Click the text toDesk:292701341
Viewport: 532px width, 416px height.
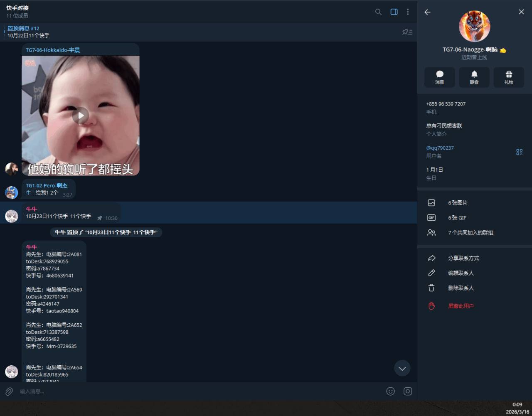pyautogui.click(x=47, y=297)
